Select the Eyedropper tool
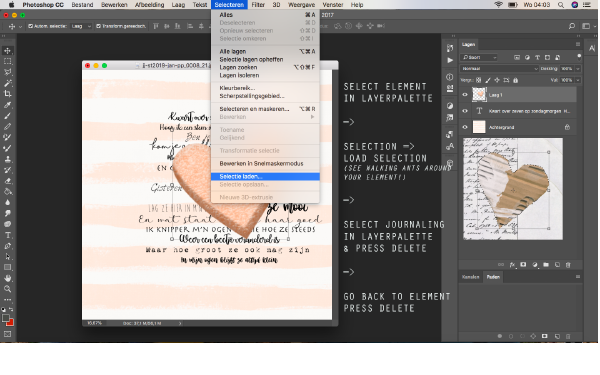 click(x=7, y=105)
